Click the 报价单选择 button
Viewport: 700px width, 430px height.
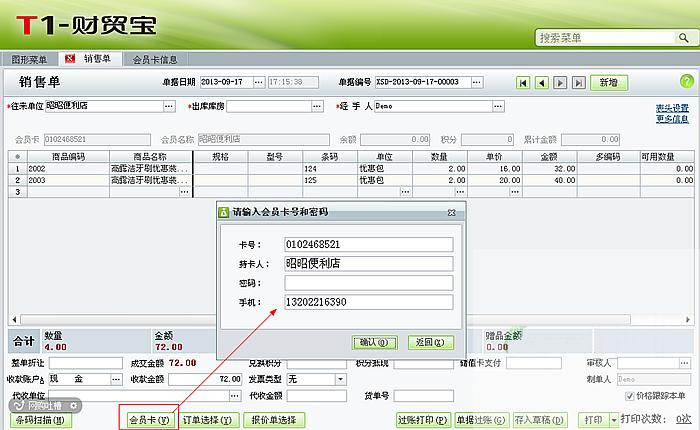274,420
